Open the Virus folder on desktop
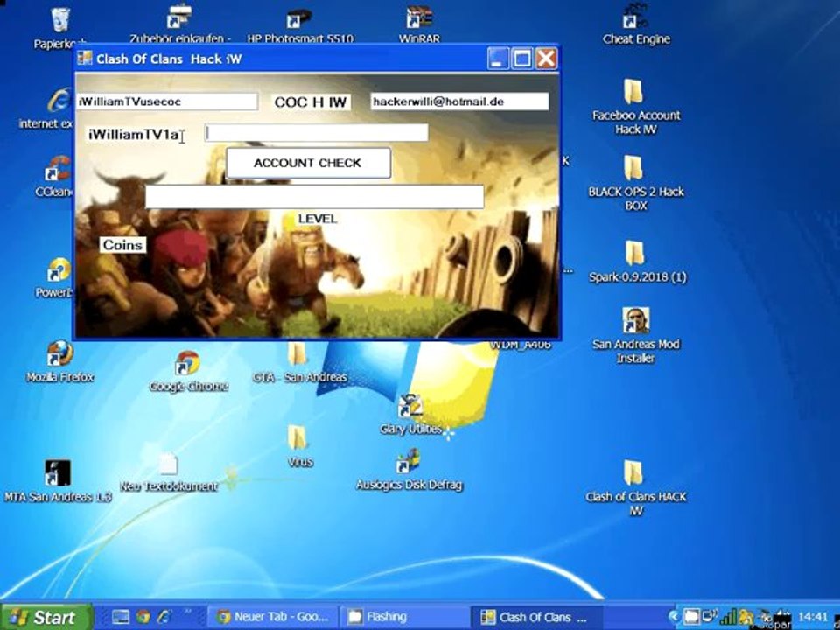 297,438
